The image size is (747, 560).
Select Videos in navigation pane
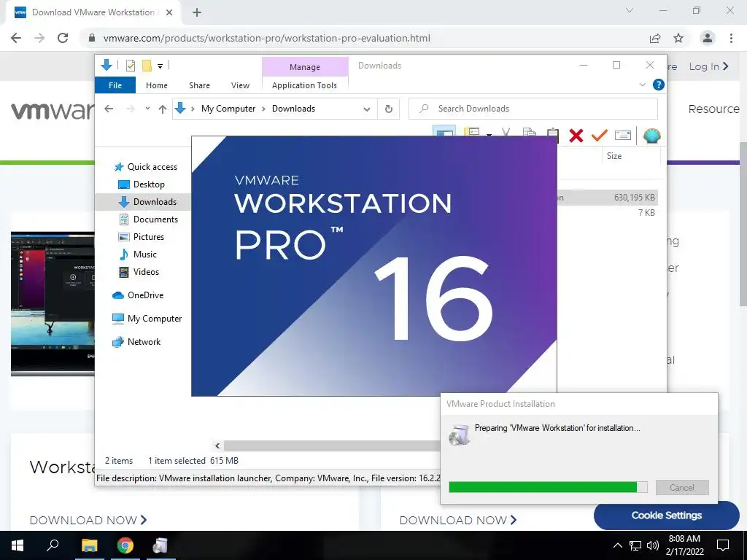pyautogui.click(x=146, y=272)
